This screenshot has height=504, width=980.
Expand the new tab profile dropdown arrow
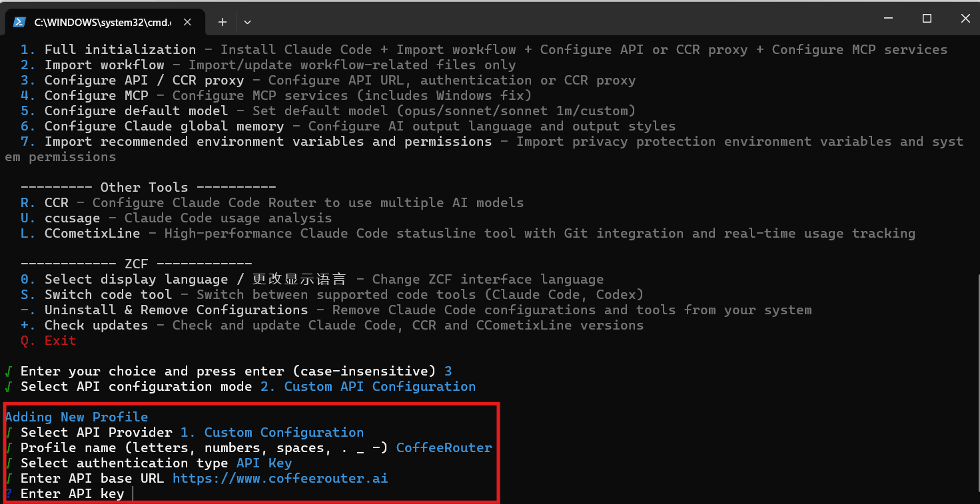(x=247, y=22)
